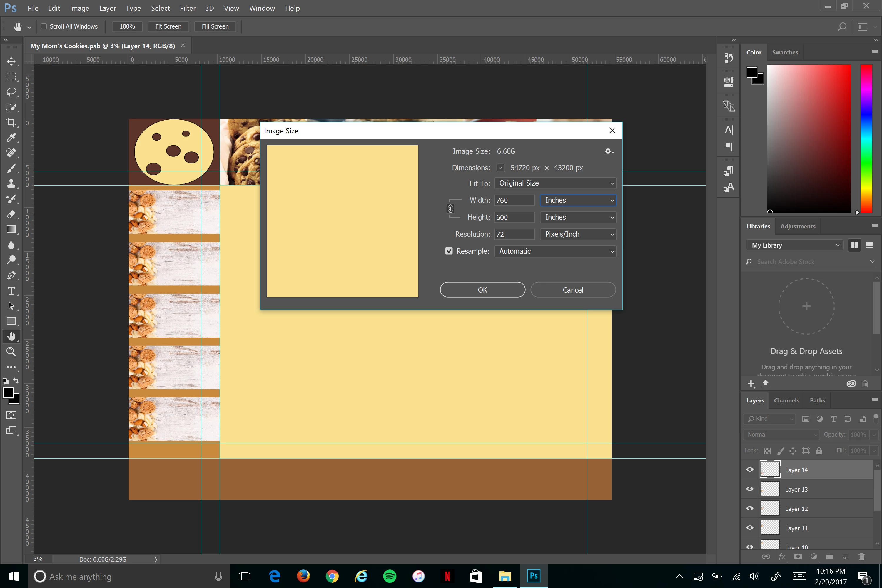Click OK in Image Size dialog
The height and width of the screenshot is (588, 882).
pyautogui.click(x=482, y=290)
